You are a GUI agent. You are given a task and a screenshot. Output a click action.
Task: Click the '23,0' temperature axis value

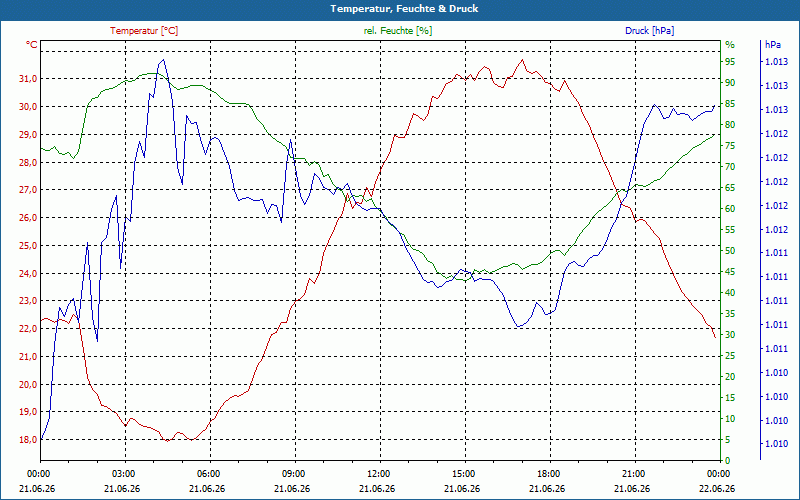[x=28, y=301]
